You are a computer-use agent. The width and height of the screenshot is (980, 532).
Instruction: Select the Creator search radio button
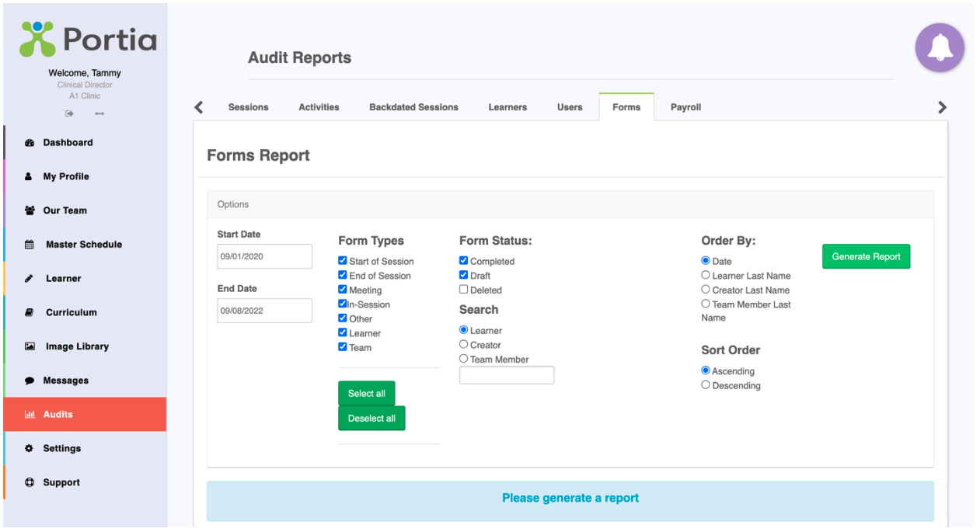pos(464,344)
